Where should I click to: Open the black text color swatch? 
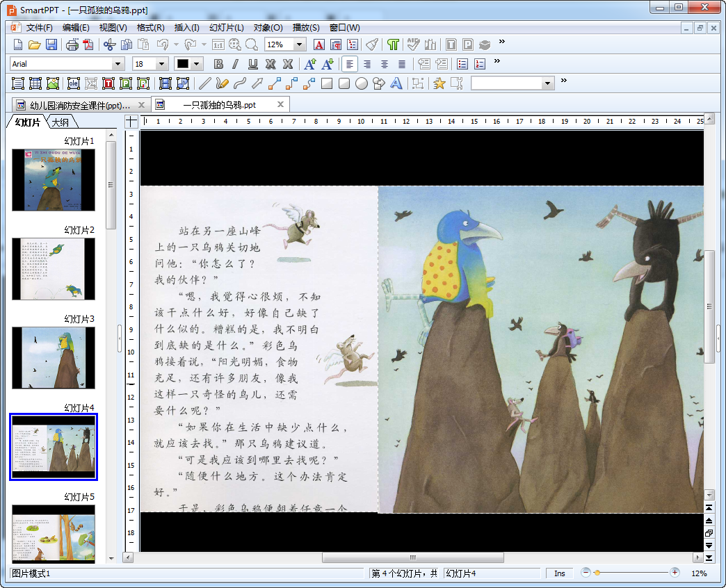point(183,64)
